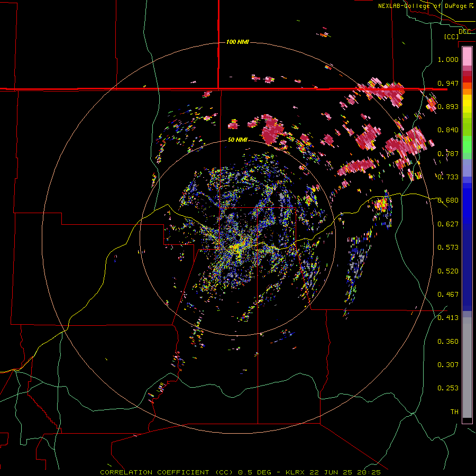The width and height of the screenshot is (476, 476).
Task: Select the 0.893 legend value
Action: tap(448, 106)
